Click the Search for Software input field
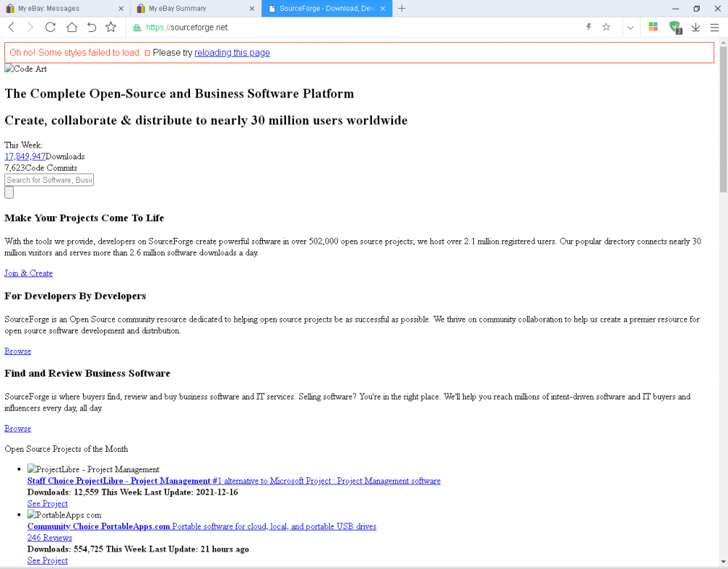 49,180
